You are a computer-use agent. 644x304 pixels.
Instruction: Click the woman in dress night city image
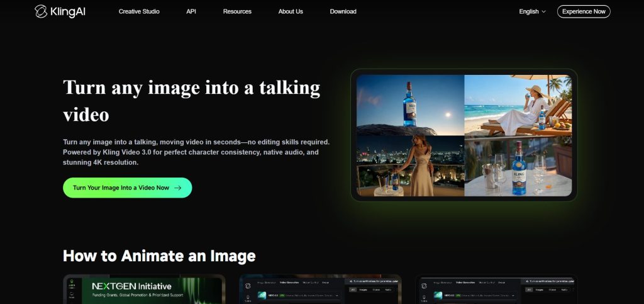pos(410,166)
